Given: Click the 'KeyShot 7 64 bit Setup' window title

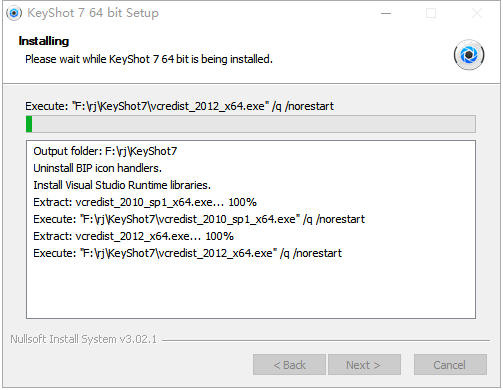Looking at the screenshot, I should (93, 13).
